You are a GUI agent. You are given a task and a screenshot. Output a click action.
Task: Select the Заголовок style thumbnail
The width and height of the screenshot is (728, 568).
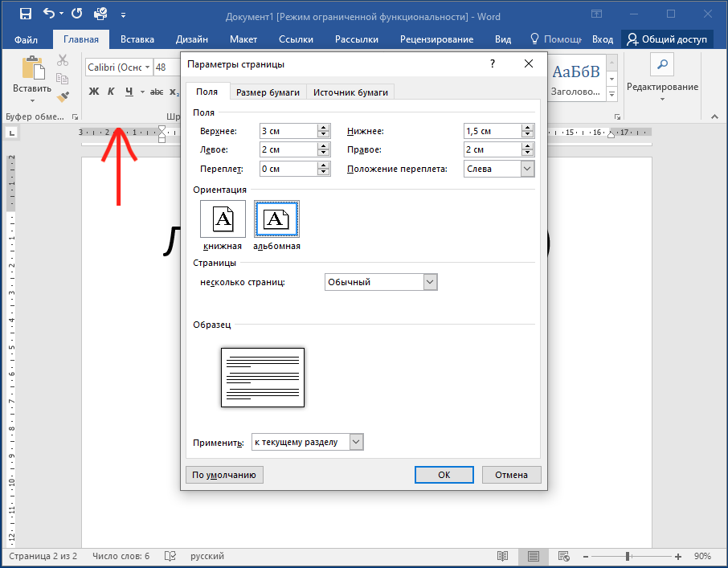tap(575, 78)
